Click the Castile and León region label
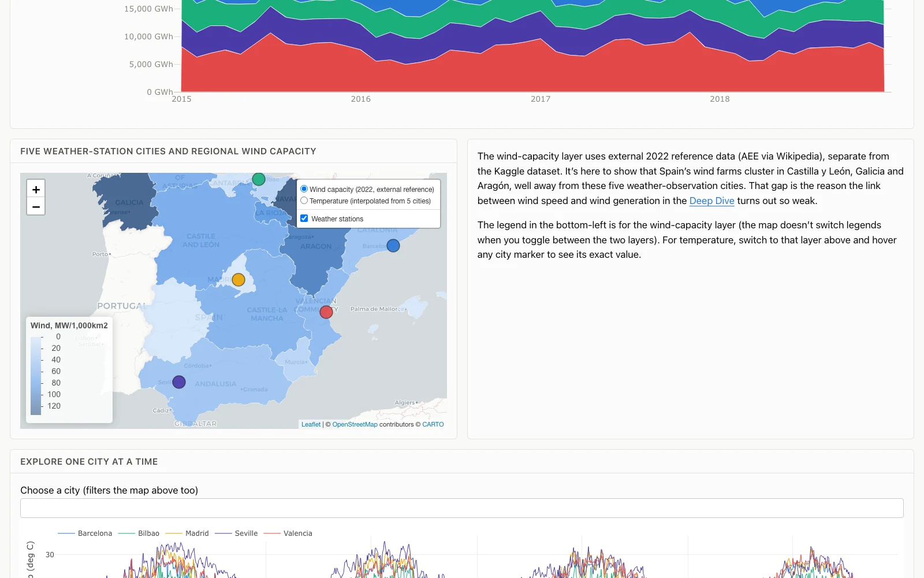924x578 pixels. click(x=201, y=240)
